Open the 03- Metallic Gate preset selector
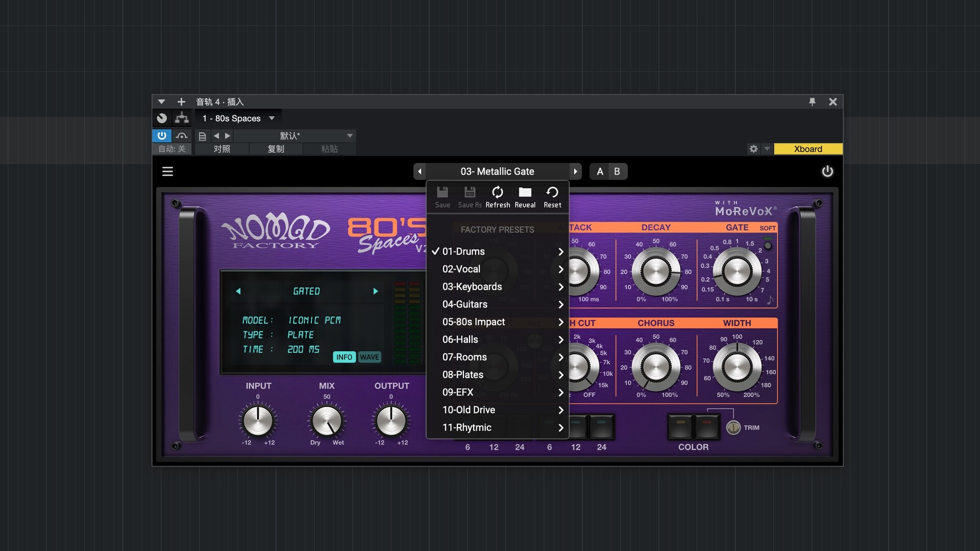 click(498, 171)
